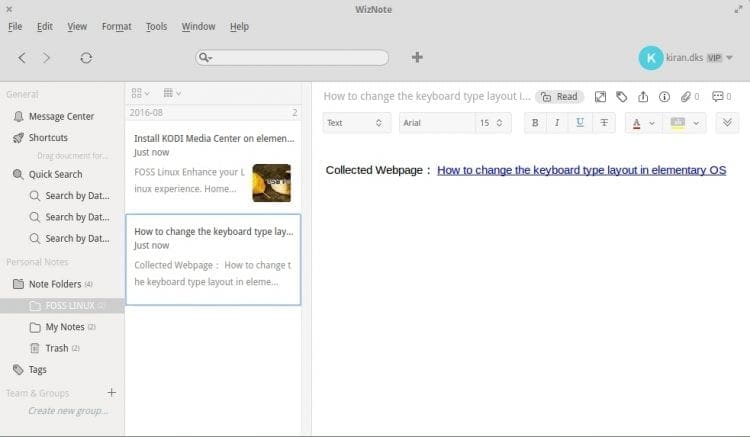Screen dimensions: 750x437
Task: Select Quick Search in the sidebar
Action: pos(55,175)
